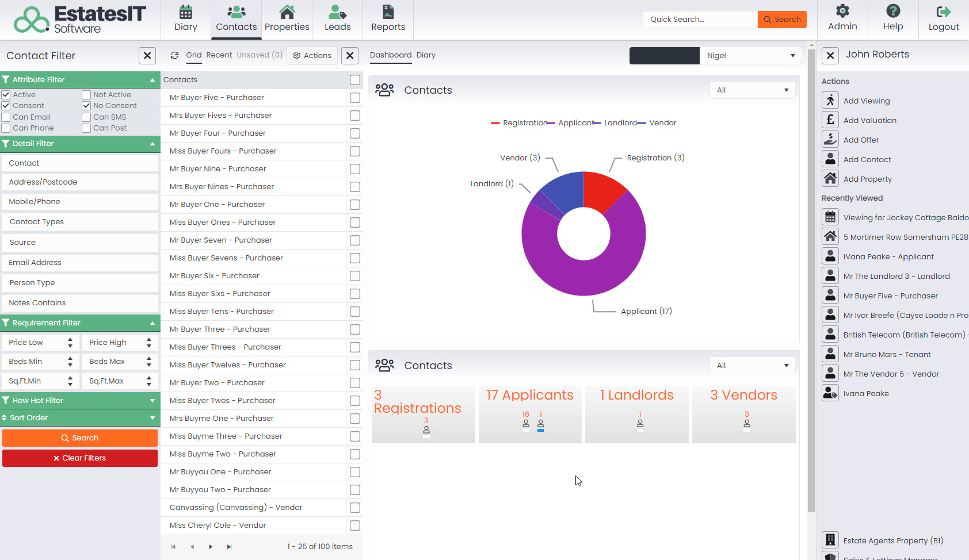Click the Add Viewing action icon
The height and width of the screenshot is (560, 969).
point(830,100)
